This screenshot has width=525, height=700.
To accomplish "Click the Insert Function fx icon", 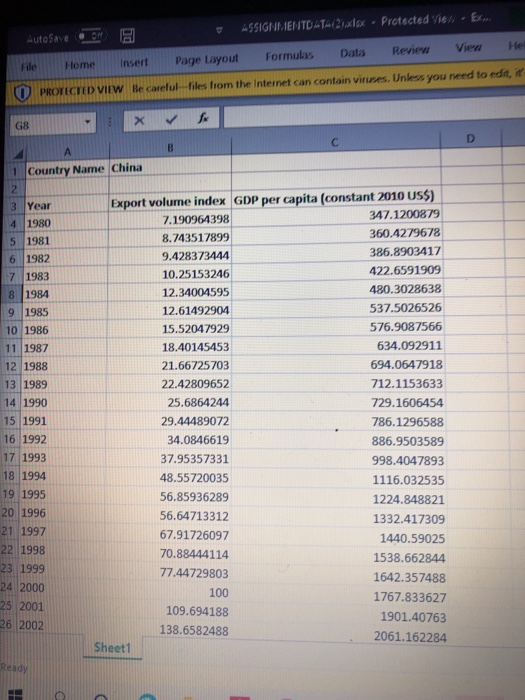I will pyautogui.click(x=203, y=118).
